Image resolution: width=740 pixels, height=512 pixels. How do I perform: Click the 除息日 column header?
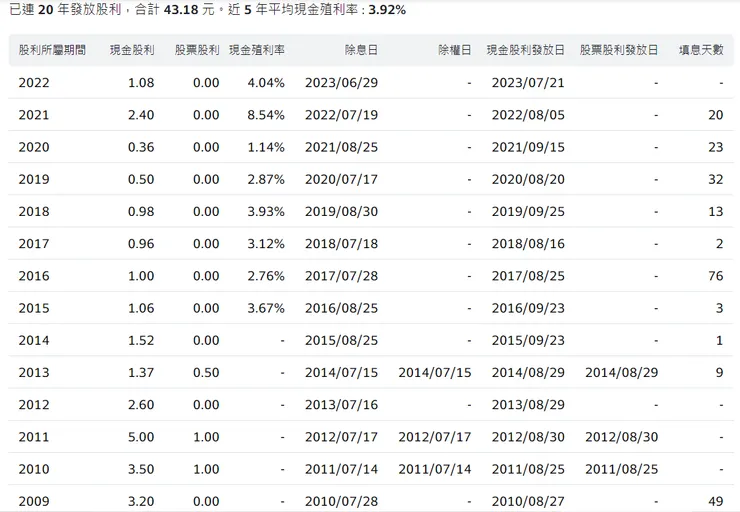pyautogui.click(x=361, y=50)
